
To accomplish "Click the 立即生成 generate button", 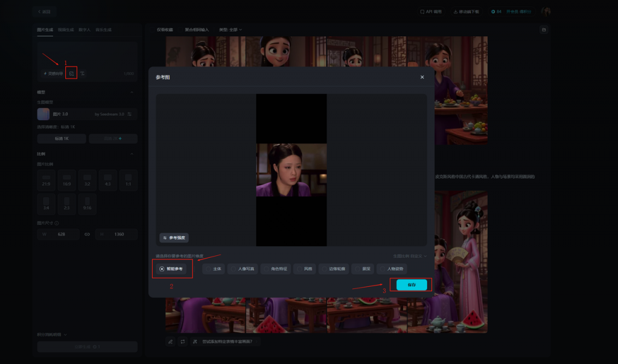I will point(87,346).
